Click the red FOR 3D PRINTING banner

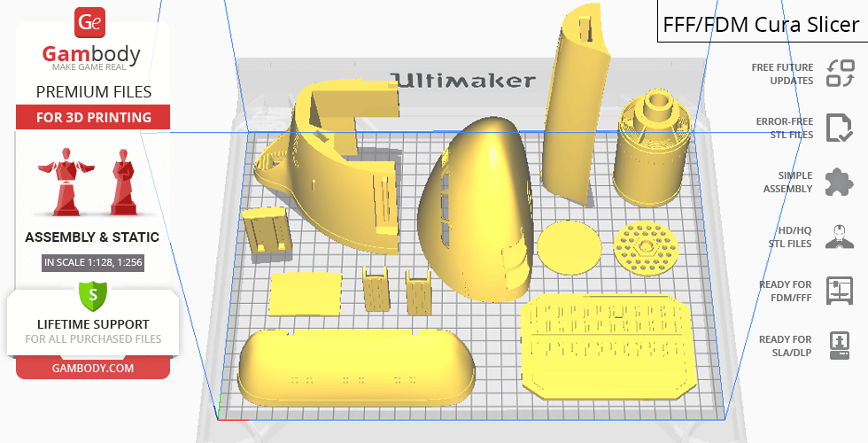(92, 118)
